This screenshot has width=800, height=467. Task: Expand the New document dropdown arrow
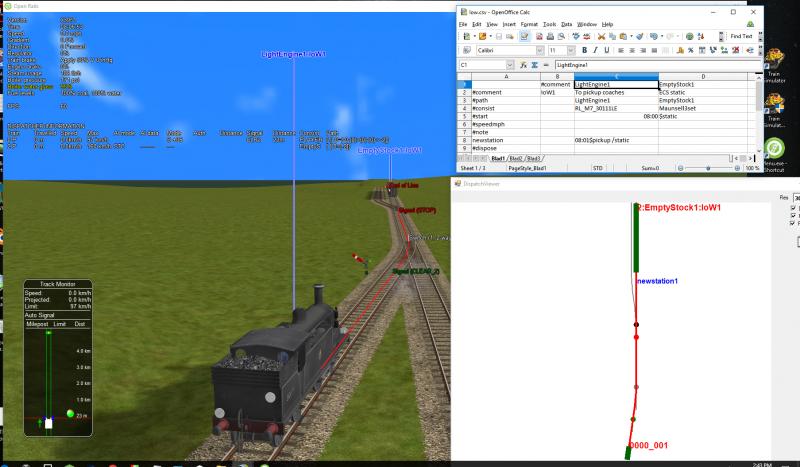(x=474, y=36)
